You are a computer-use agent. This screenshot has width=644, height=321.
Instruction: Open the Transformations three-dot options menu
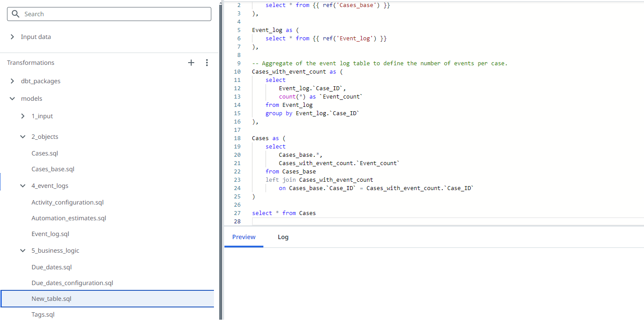pyautogui.click(x=207, y=63)
